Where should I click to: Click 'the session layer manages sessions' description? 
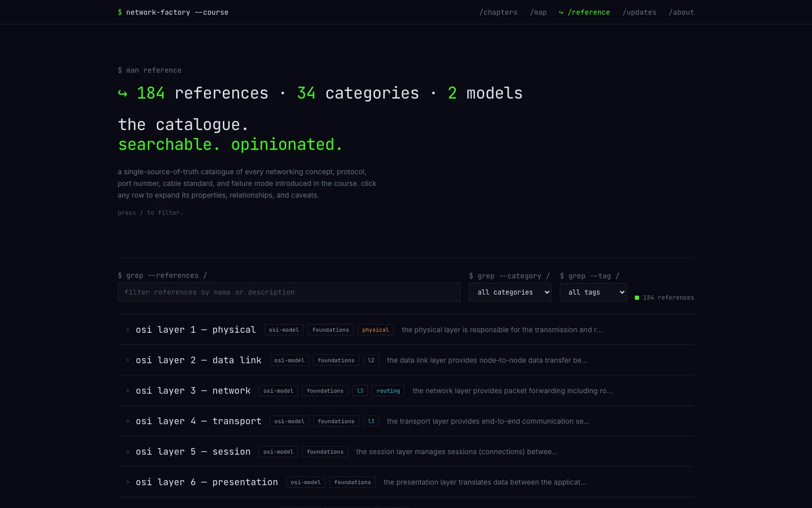(x=457, y=452)
